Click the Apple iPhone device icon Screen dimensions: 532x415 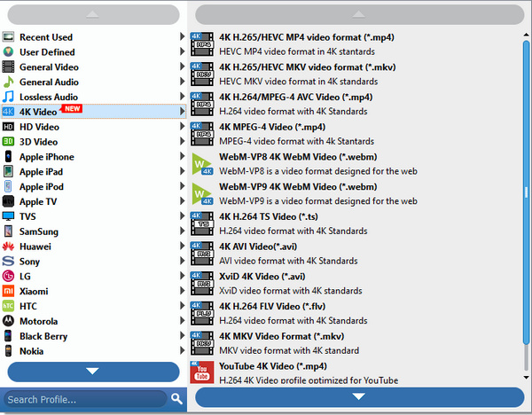8,156
